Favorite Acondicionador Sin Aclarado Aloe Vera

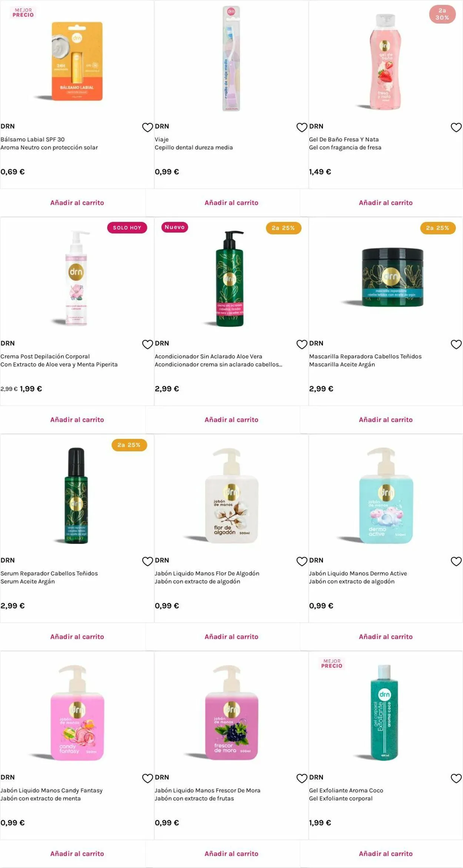pyautogui.click(x=302, y=344)
